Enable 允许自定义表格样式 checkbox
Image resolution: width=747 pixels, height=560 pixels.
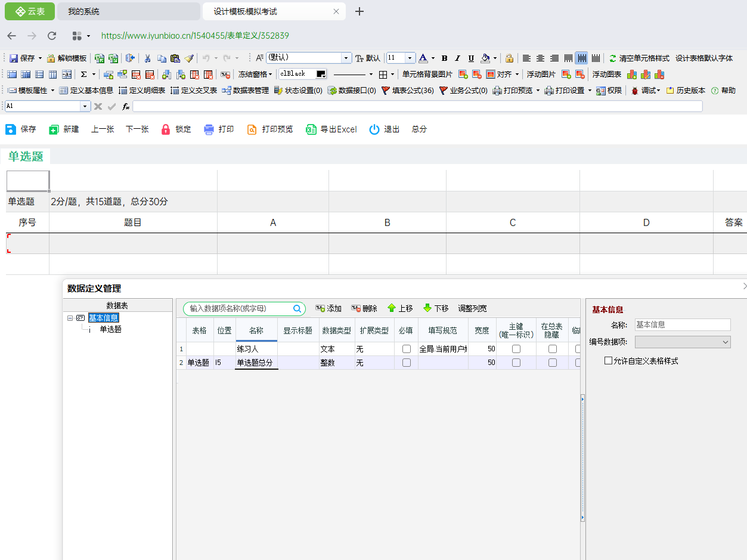click(608, 361)
